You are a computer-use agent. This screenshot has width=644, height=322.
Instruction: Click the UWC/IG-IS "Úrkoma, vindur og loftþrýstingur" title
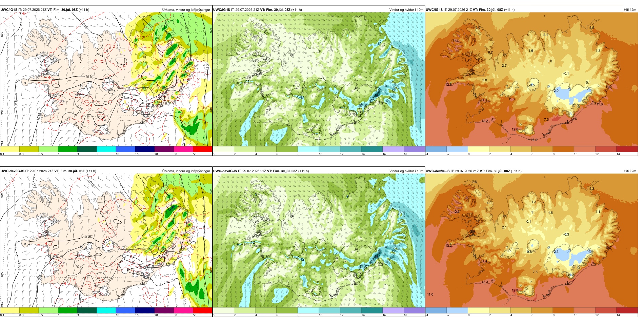pos(186,9)
